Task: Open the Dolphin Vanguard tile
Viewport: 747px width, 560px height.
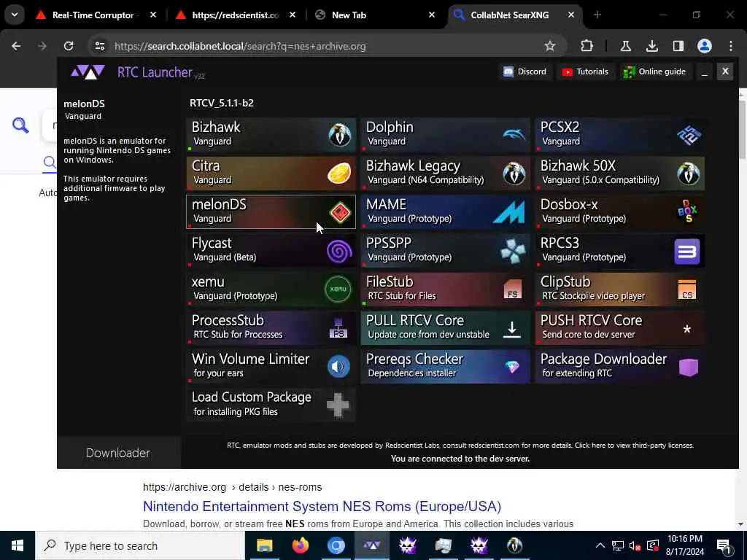Action: (x=445, y=134)
